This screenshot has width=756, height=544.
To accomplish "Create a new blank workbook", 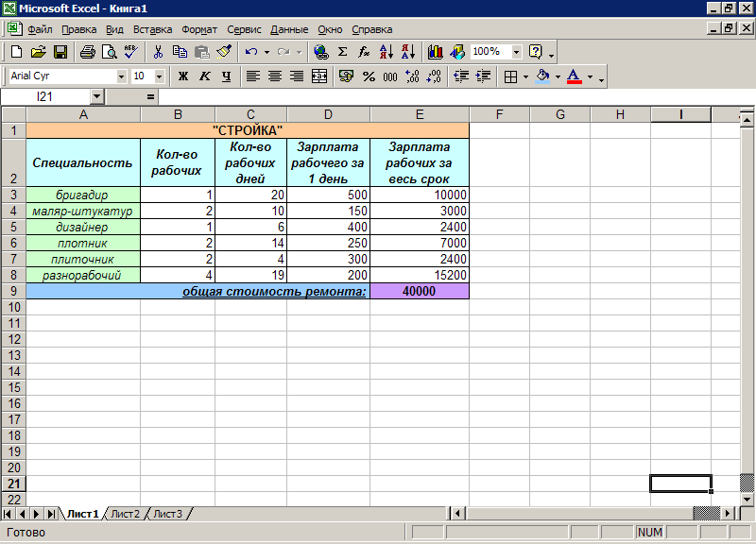I will tap(16, 52).
